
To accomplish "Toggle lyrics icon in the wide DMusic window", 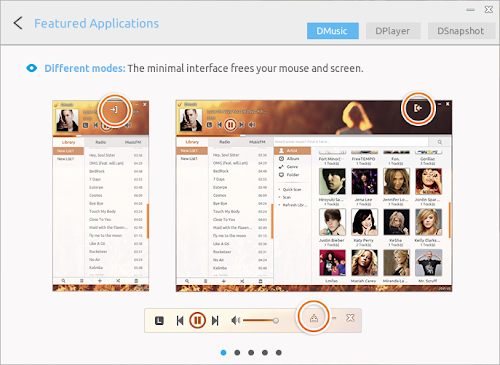I will tap(209, 125).
